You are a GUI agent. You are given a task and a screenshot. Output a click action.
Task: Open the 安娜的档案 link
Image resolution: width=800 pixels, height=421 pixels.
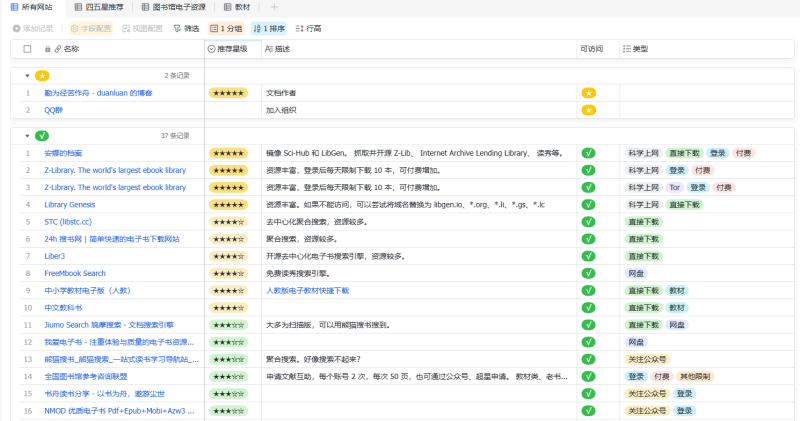pyautogui.click(x=63, y=153)
